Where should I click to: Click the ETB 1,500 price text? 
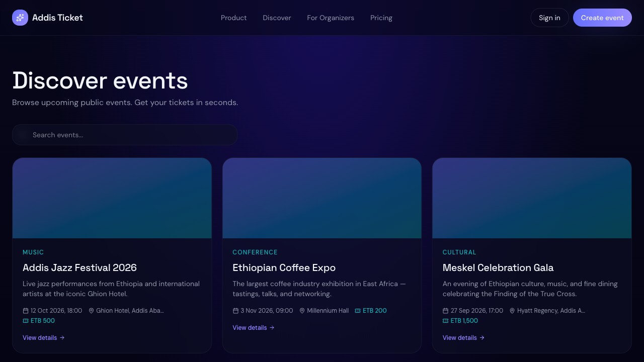click(464, 321)
